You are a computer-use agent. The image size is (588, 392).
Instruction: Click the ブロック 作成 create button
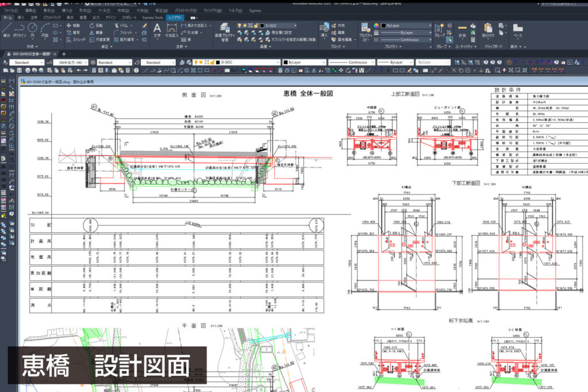click(x=338, y=25)
